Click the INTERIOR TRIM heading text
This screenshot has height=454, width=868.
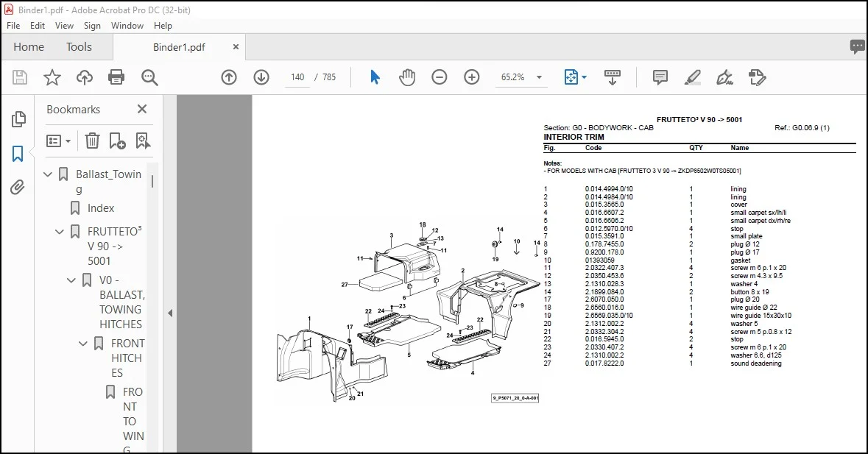pos(574,137)
